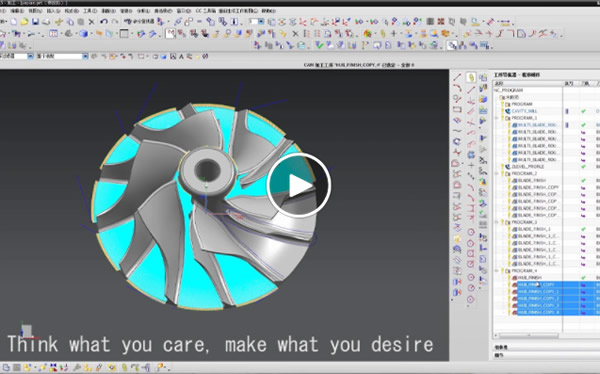
Task: Click the rectangle sketch tool icon
Action: pyautogui.click(x=457, y=109)
